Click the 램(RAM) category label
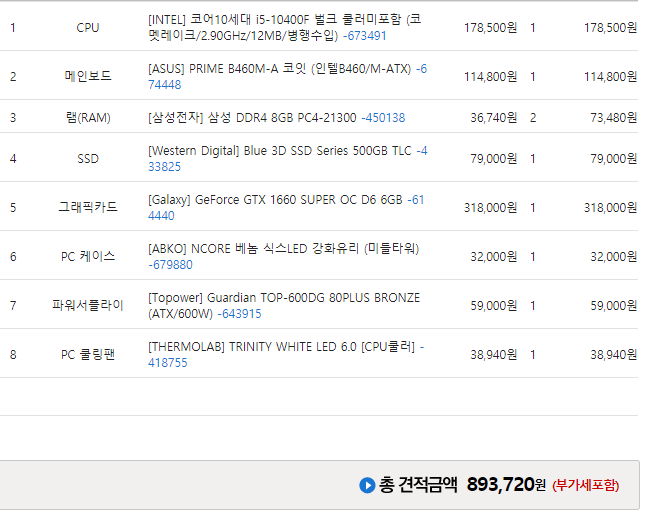The width and height of the screenshot is (647, 519). click(x=88, y=118)
